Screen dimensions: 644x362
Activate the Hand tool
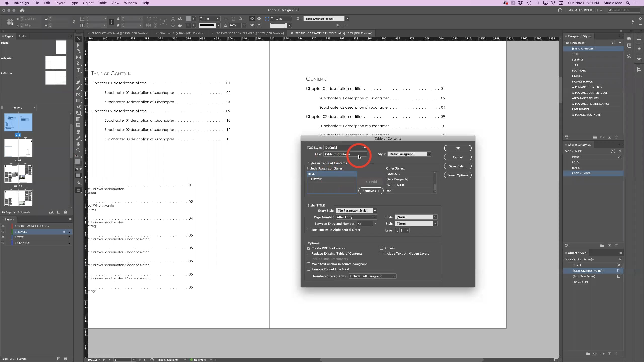pyautogui.click(x=78, y=144)
